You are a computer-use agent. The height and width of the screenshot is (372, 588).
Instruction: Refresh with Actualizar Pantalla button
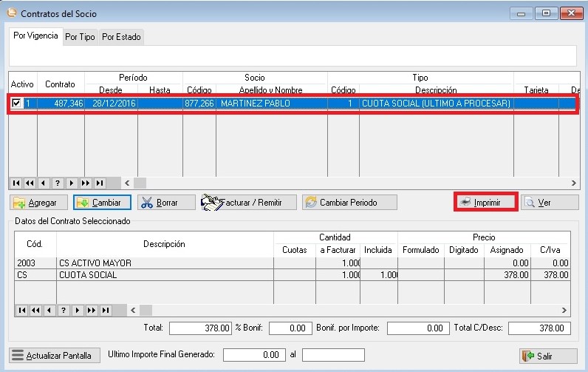coord(53,356)
